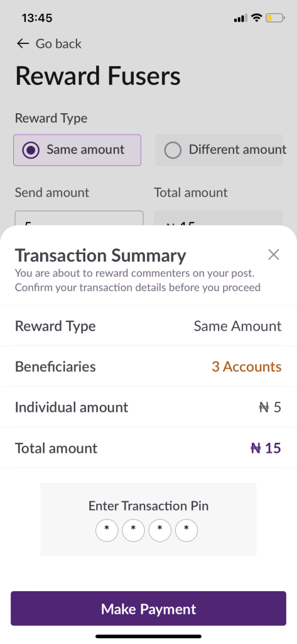Tap the ₦ 15 total amount value

tap(266, 448)
